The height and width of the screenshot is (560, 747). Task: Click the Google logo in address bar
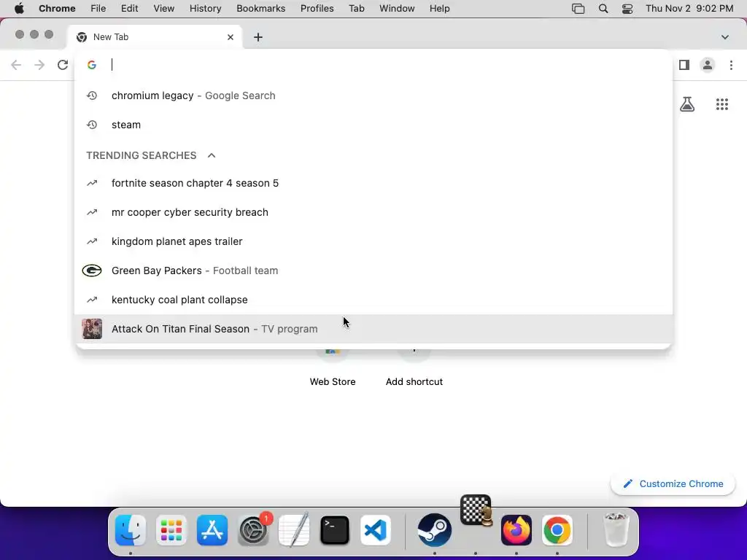tap(92, 65)
